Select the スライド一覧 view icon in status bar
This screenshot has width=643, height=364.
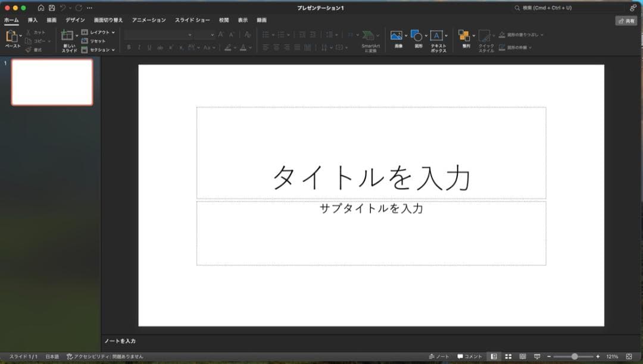click(508, 356)
